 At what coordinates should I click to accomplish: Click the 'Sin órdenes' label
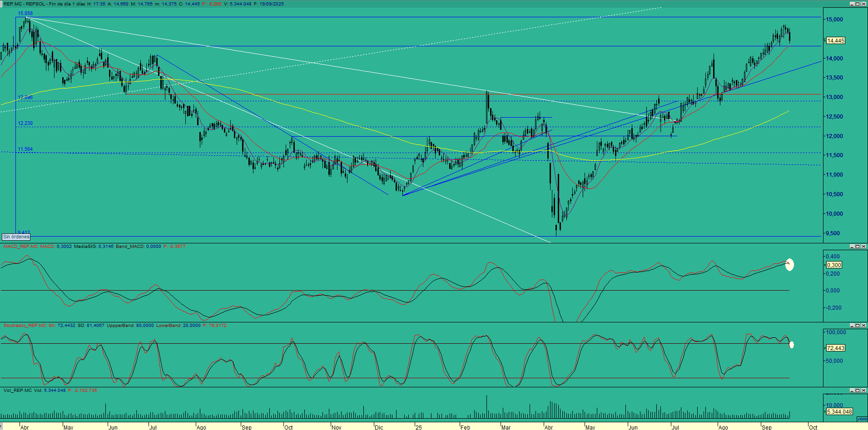coord(16,237)
